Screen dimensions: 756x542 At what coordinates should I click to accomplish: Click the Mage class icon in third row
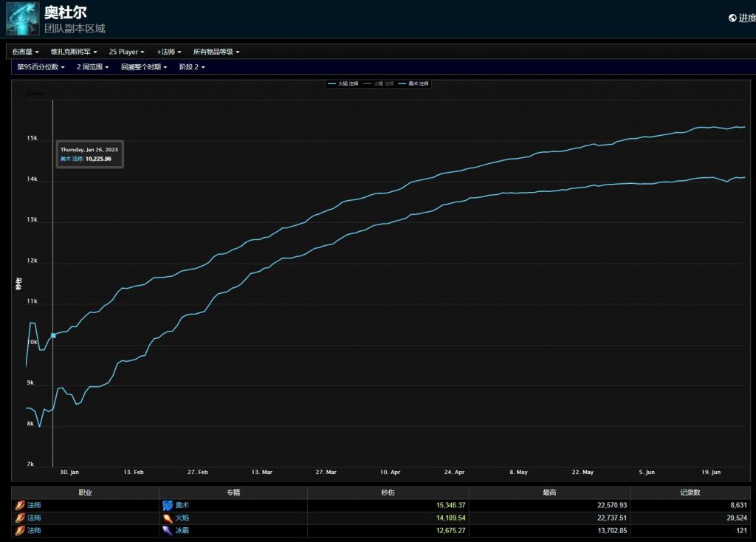coord(20,530)
